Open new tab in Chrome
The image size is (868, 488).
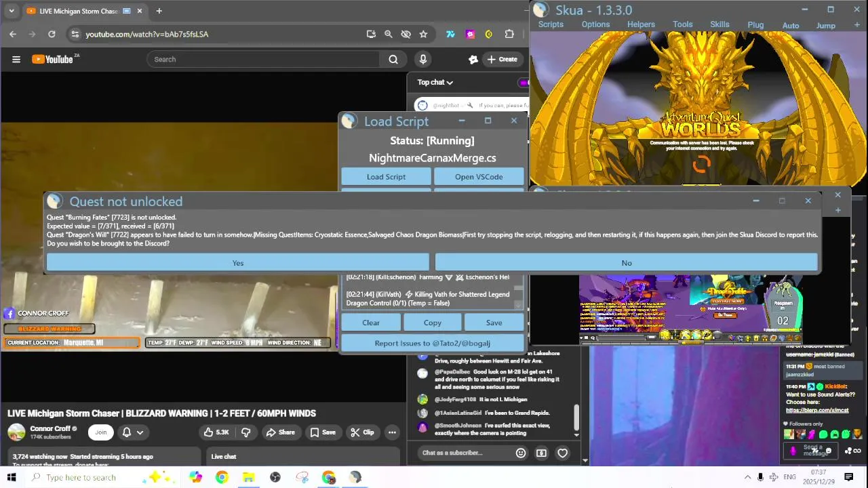159,11
